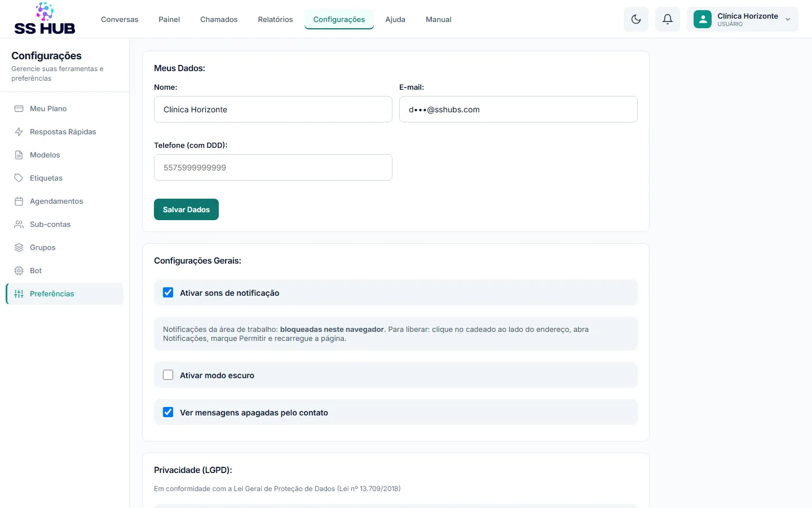Click the 'Ativar sons de notificação' label text
Viewport: 812px width, 508px height.
[x=230, y=293]
